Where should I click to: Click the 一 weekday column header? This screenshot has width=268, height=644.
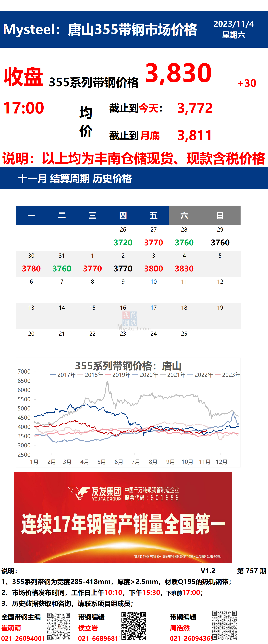31,215
